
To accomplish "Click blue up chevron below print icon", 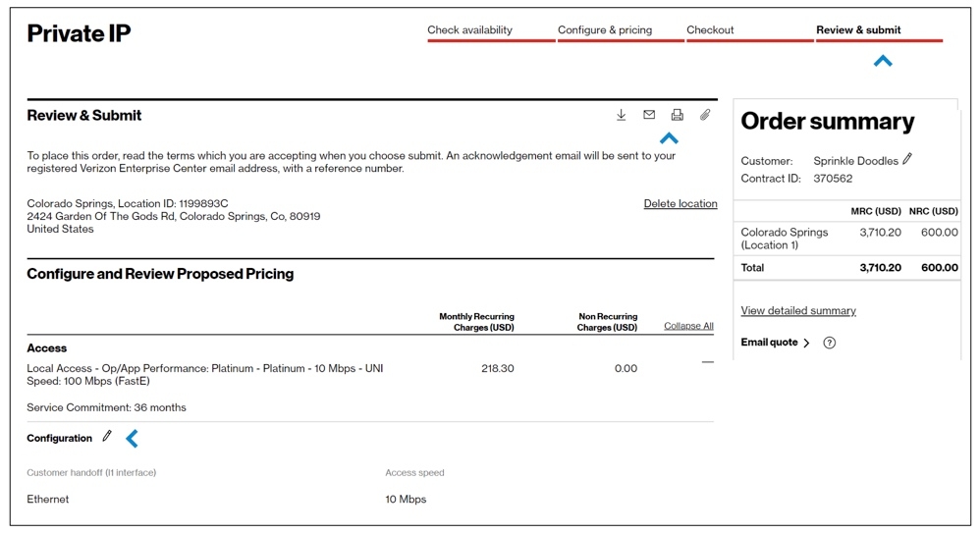I will pyautogui.click(x=669, y=138).
